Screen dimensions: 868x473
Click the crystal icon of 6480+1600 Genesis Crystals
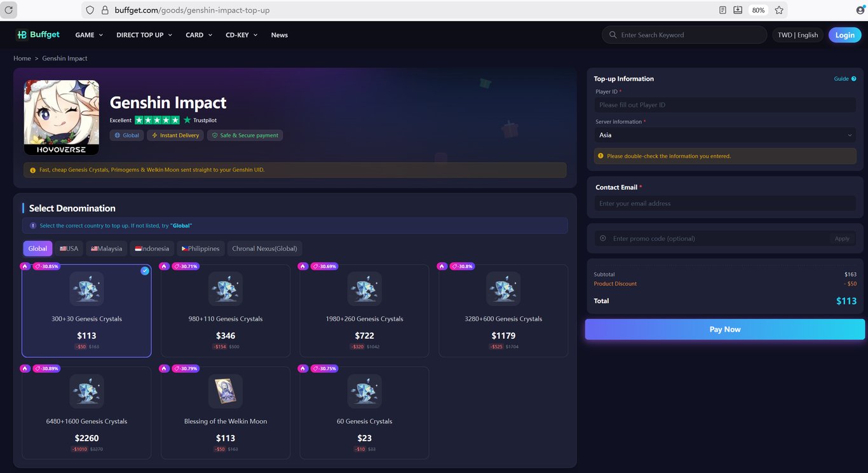(86, 391)
